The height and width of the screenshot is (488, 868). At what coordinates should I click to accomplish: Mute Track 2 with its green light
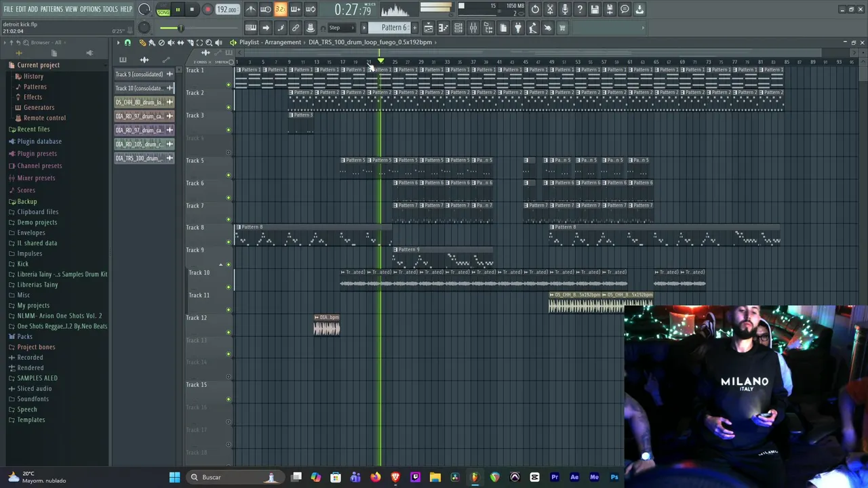[x=229, y=107]
